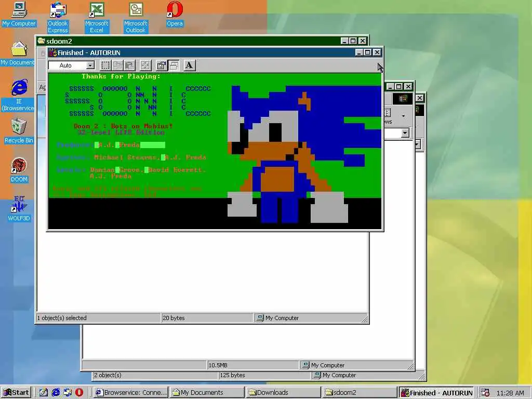Launch Outlook Express from Quick Launch
Viewport: 532px width, 399px height.
tap(68, 393)
